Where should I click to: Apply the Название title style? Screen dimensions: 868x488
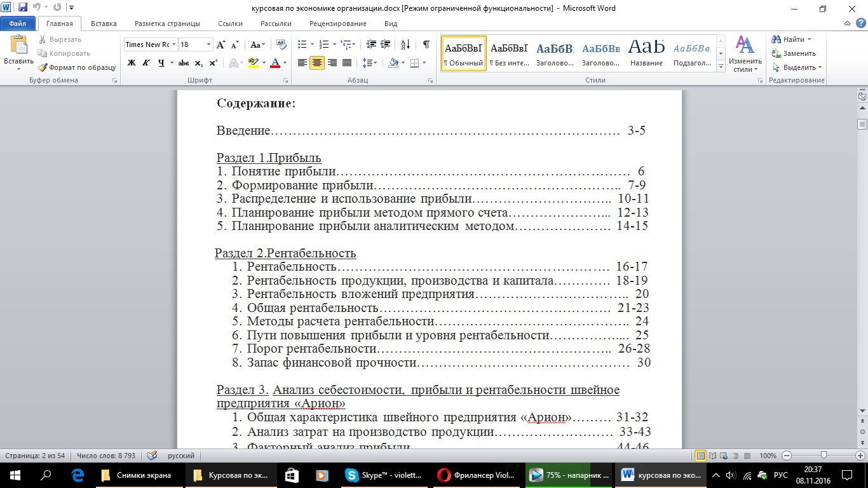[x=647, y=53]
